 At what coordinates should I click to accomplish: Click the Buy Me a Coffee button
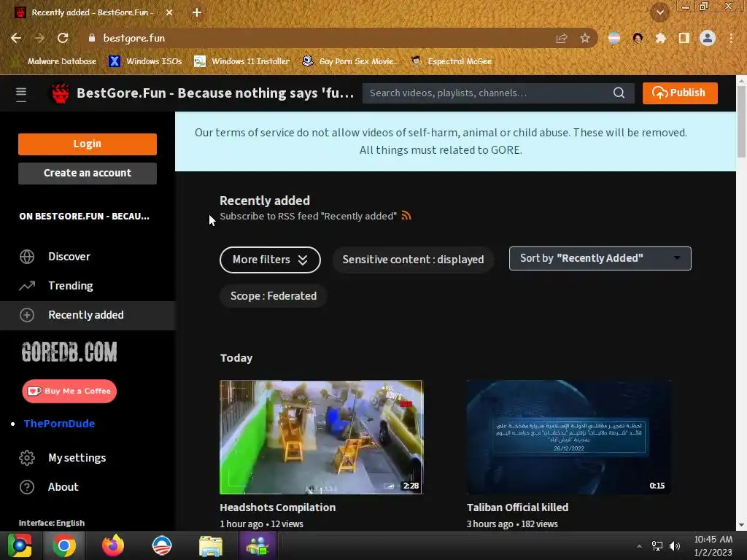pos(69,391)
